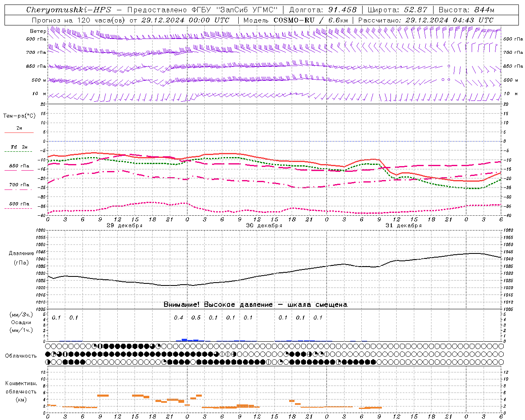The image size is (525, 420).
Task: Click the Осадки precipitation label
Action: (x=21, y=323)
